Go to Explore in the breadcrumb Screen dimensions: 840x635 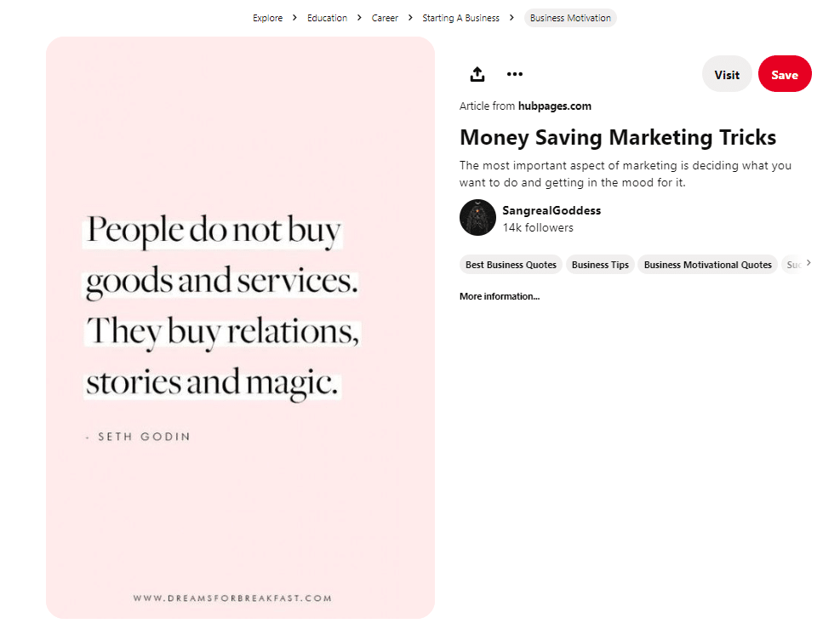point(267,18)
